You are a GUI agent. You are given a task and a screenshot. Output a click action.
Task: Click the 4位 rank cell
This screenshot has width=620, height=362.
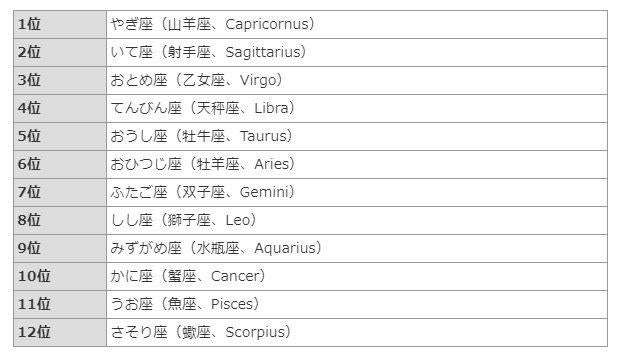click(60, 109)
